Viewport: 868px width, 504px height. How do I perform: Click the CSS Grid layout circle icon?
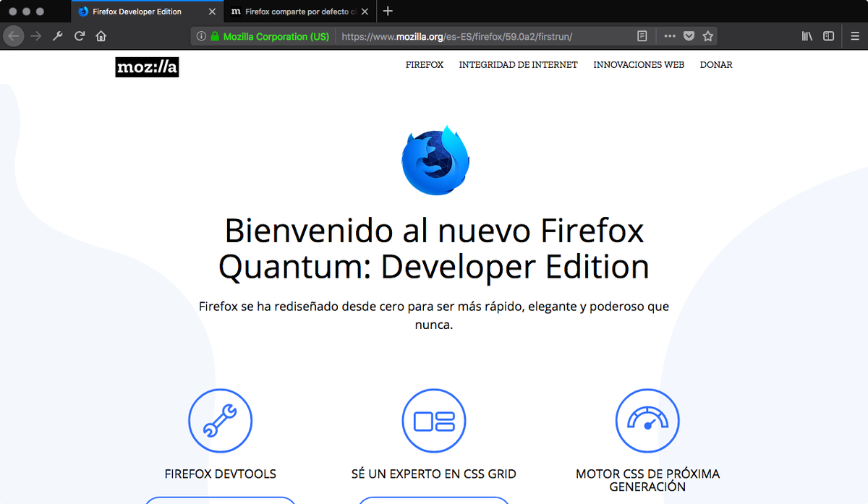click(x=434, y=421)
